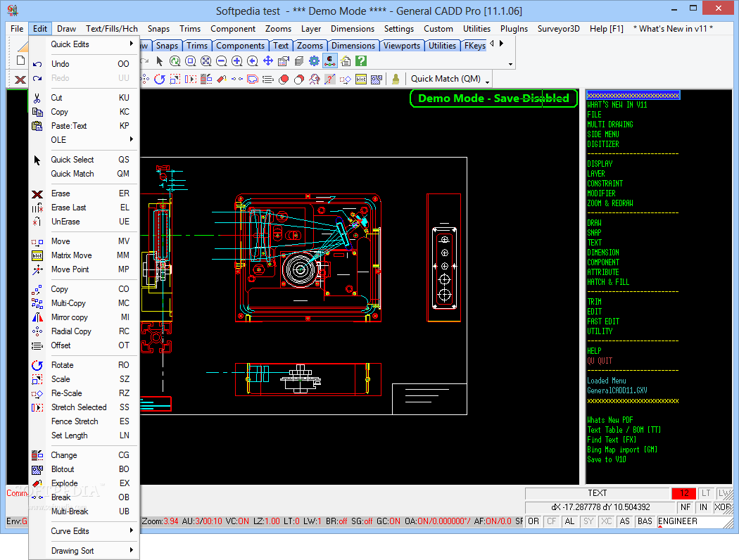Click the Zoom In plus toolbar icon
The width and height of the screenshot is (739, 560).
pyautogui.click(x=237, y=61)
